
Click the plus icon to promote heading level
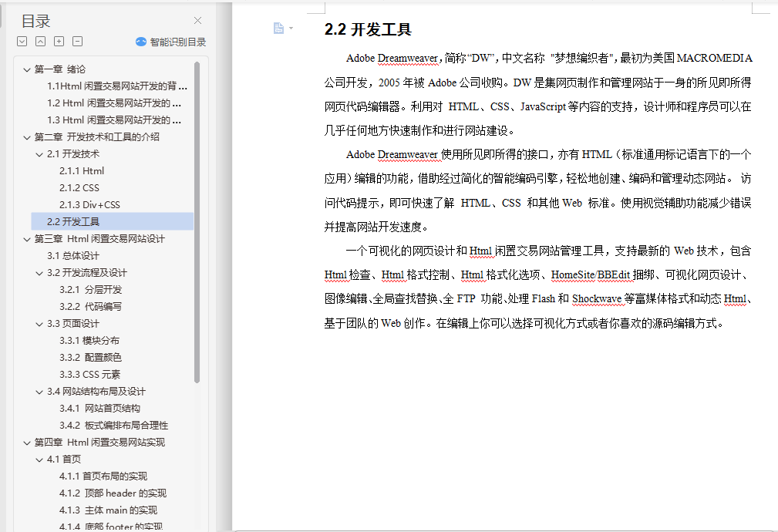pyautogui.click(x=59, y=41)
